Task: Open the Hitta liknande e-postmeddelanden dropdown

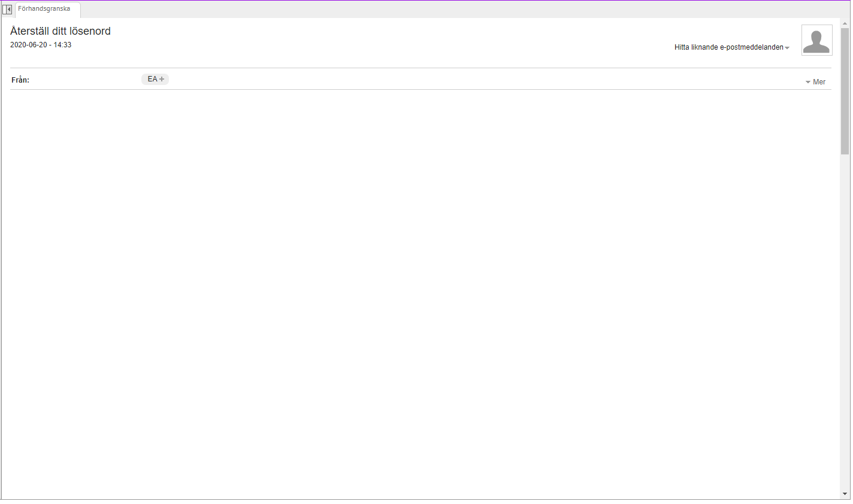Action: click(731, 47)
